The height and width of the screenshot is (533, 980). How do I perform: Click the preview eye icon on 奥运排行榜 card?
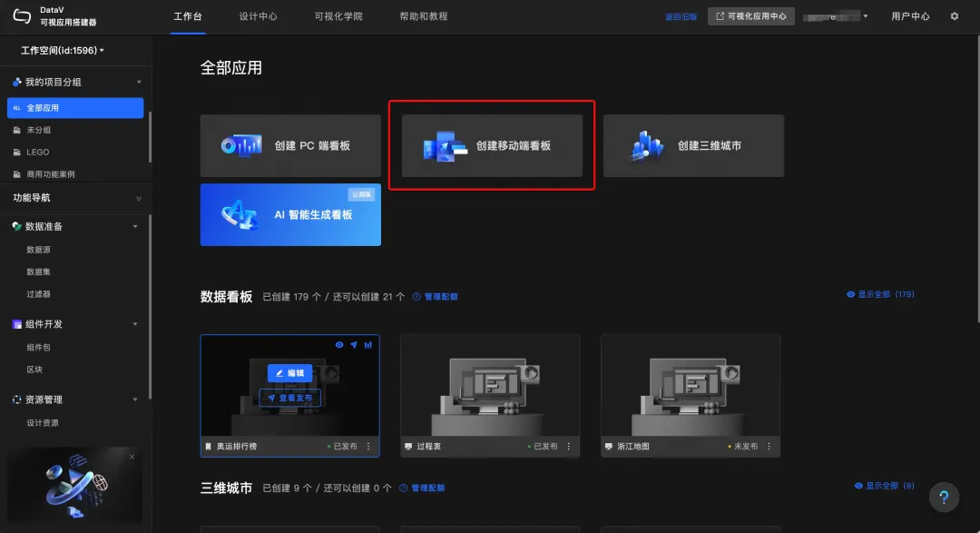pyautogui.click(x=339, y=345)
